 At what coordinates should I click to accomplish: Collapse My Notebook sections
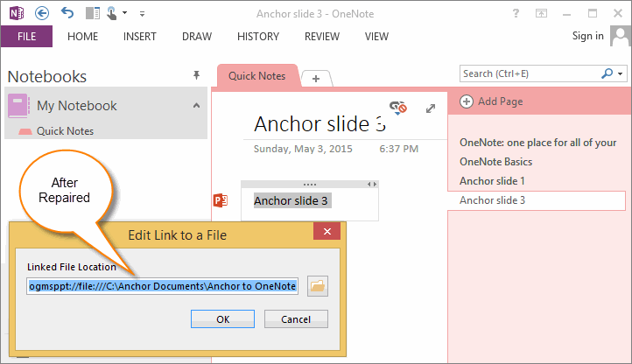tap(196, 106)
